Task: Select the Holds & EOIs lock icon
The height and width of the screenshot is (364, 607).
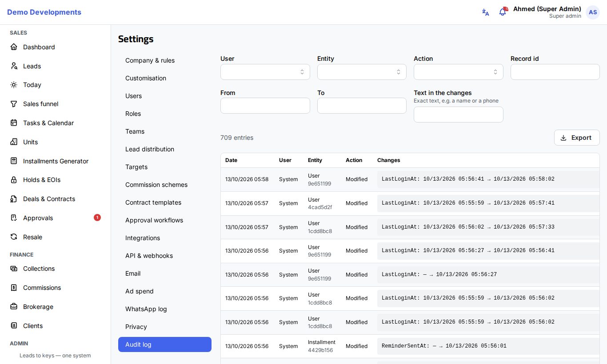Action: click(14, 180)
